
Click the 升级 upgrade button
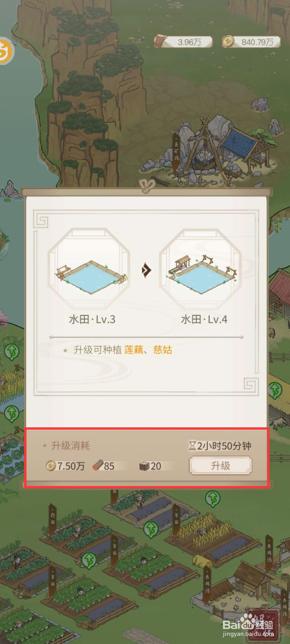220,466
